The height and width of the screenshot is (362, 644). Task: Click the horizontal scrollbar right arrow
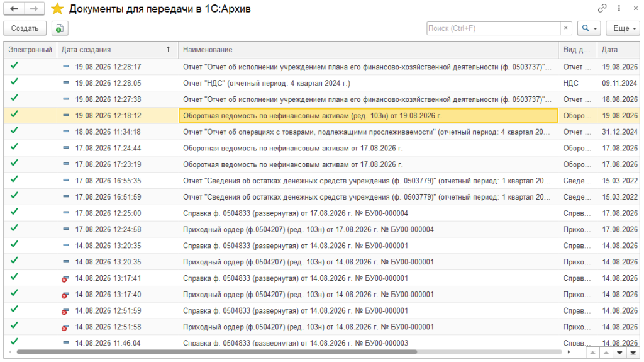pos(569,352)
